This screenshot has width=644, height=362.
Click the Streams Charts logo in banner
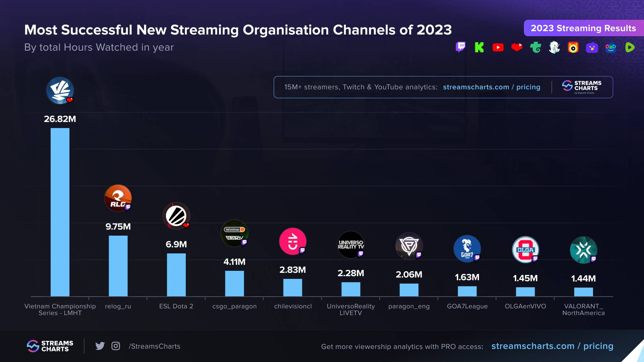(582, 87)
